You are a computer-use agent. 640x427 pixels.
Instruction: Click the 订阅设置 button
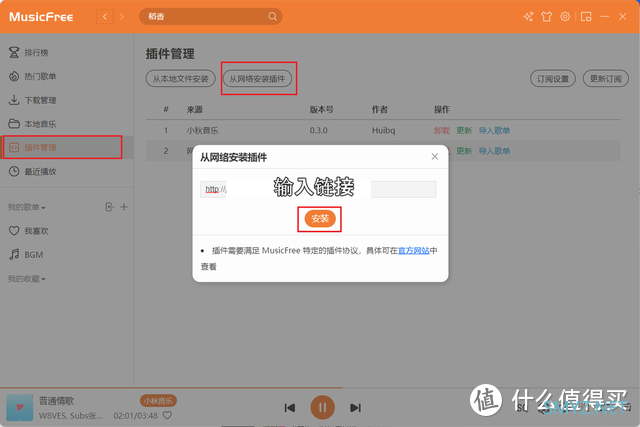point(553,79)
